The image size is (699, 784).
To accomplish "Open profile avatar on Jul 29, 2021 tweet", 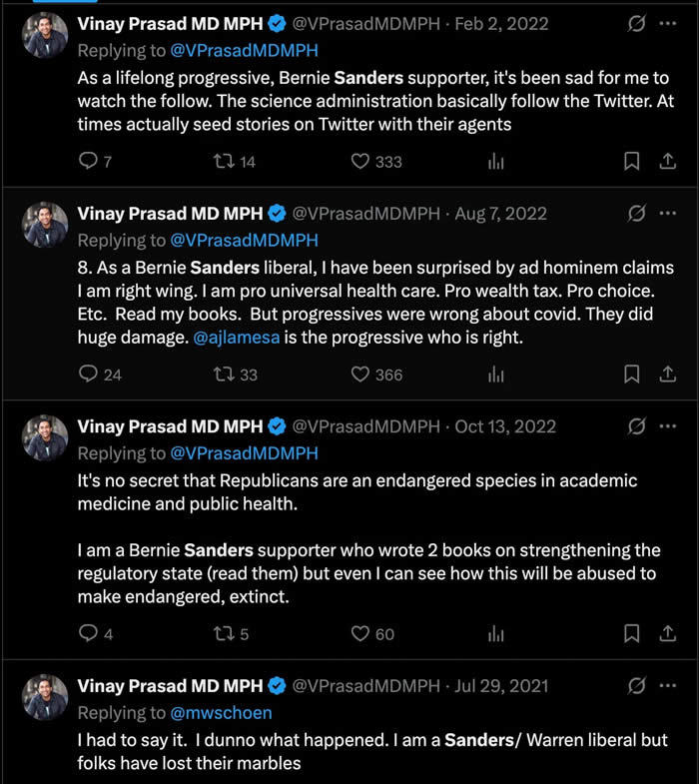I will pos(44,698).
